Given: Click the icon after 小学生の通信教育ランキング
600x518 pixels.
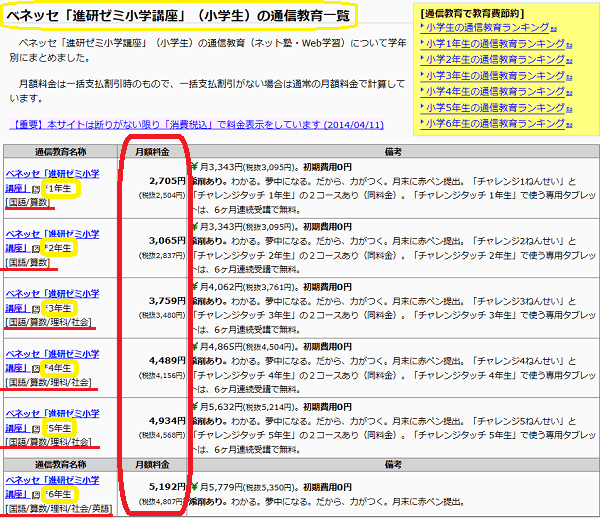Looking at the screenshot, I should pos(554,29).
